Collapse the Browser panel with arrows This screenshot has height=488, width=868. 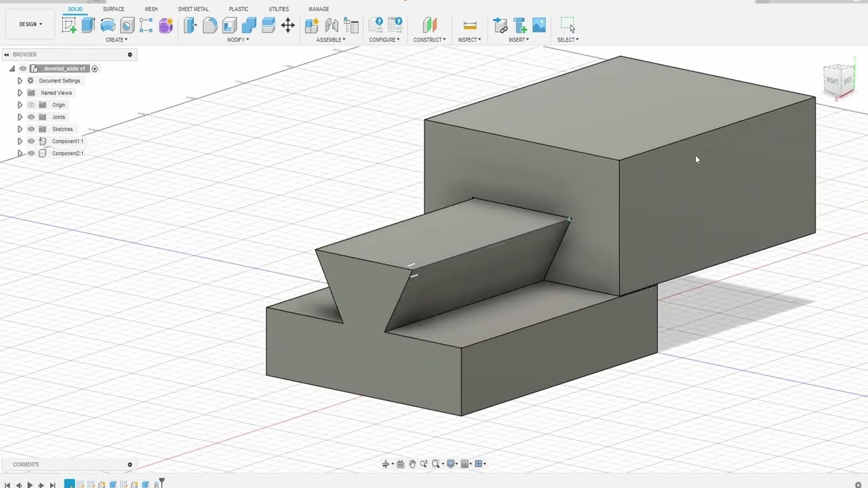click(6, 55)
